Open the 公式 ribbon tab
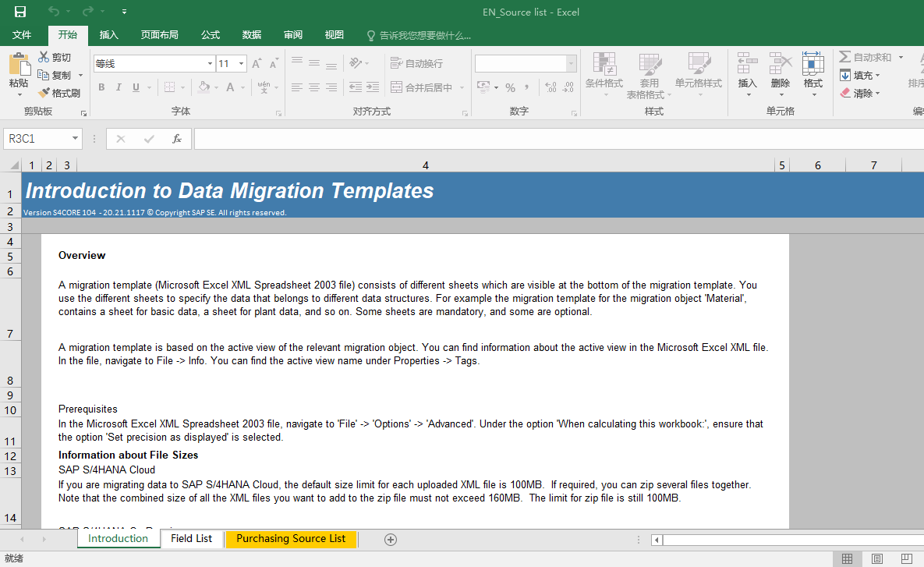Image resolution: width=924 pixels, height=567 pixels. [211, 35]
